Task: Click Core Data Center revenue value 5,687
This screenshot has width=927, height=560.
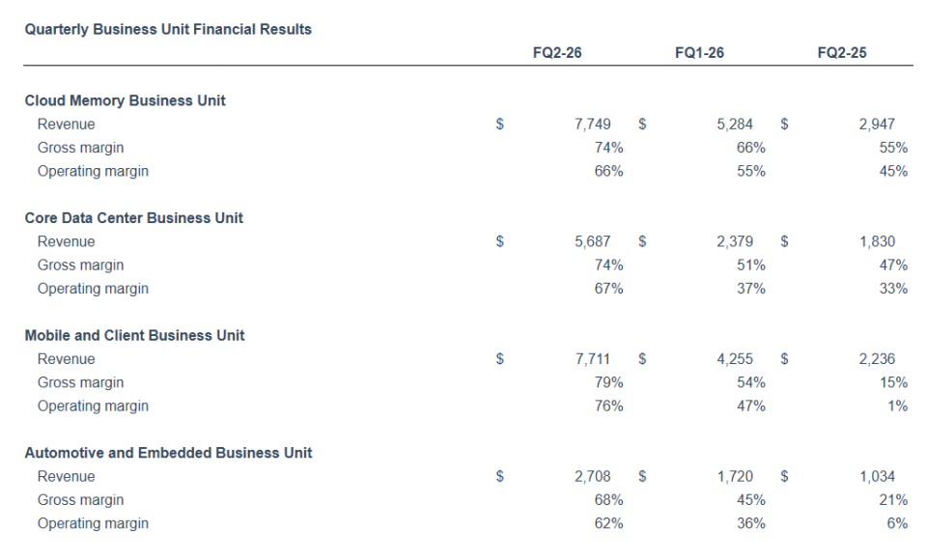Action: tap(592, 242)
